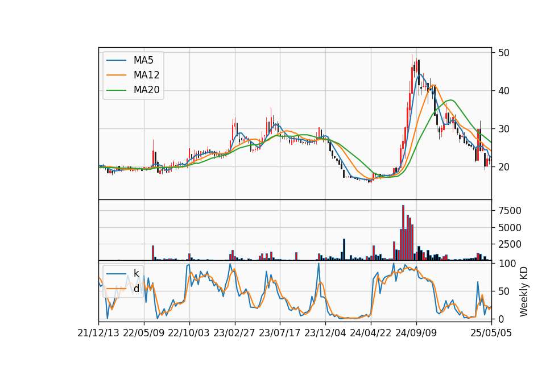
Task: Click the KD axis tick 100
Action: coord(507,264)
